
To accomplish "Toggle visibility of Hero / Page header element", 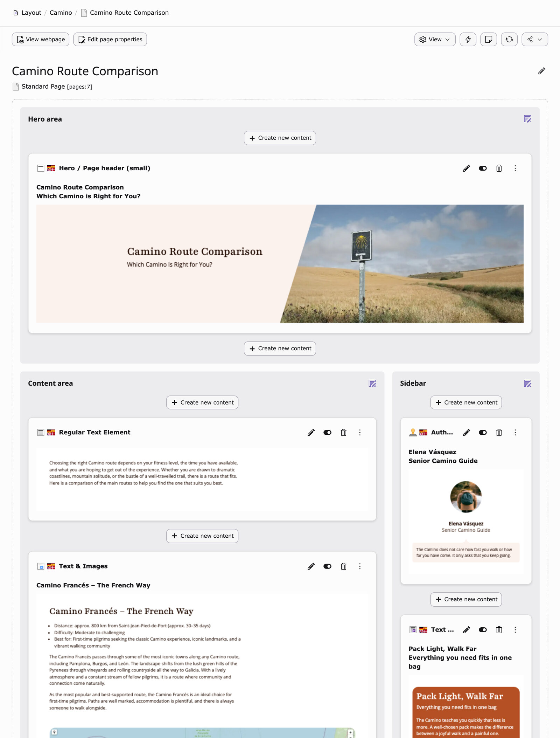I will [483, 168].
